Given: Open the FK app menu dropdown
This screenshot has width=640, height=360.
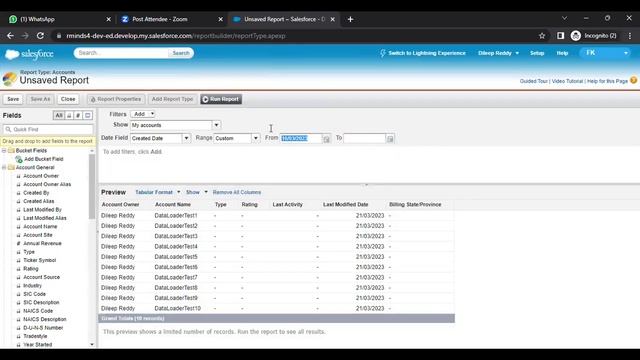Looking at the screenshot, I should [x=605, y=53].
